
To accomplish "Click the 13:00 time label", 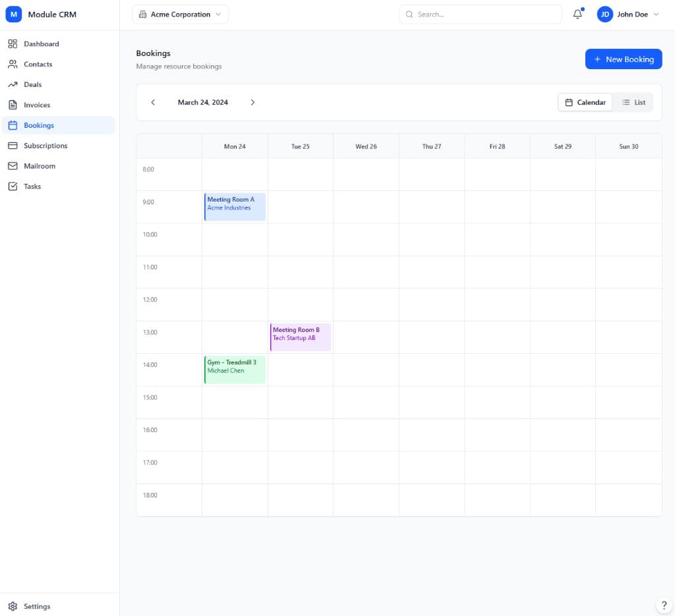I will pyautogui.click(x=150, y=333).
